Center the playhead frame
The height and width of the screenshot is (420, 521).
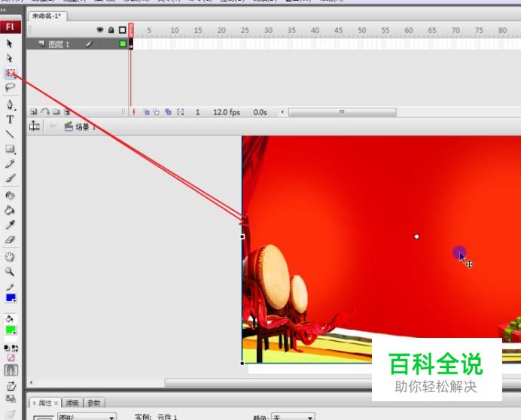(x=133, y=112)
